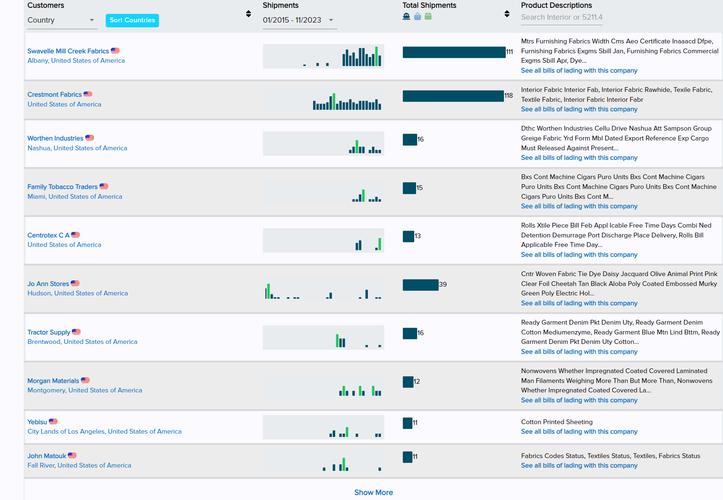Open Tractor Supply company link
The width and height of the screenshot is (723, 500).
coord(49,332)
